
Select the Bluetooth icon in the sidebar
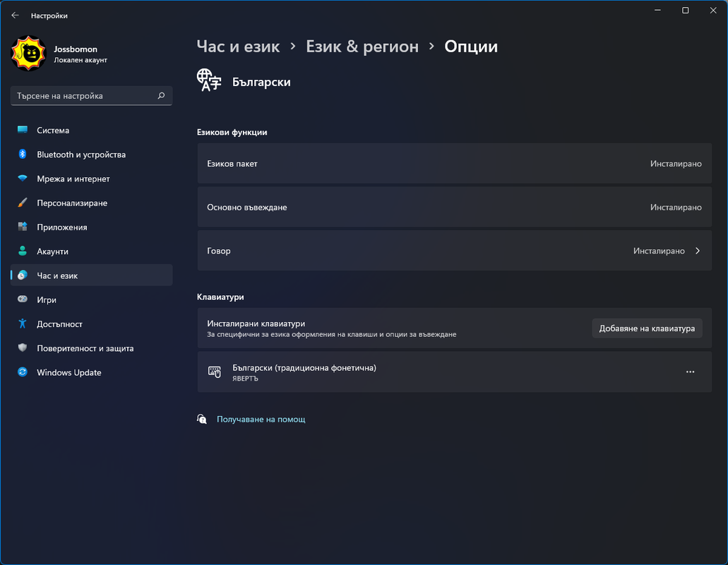[23, 154]
